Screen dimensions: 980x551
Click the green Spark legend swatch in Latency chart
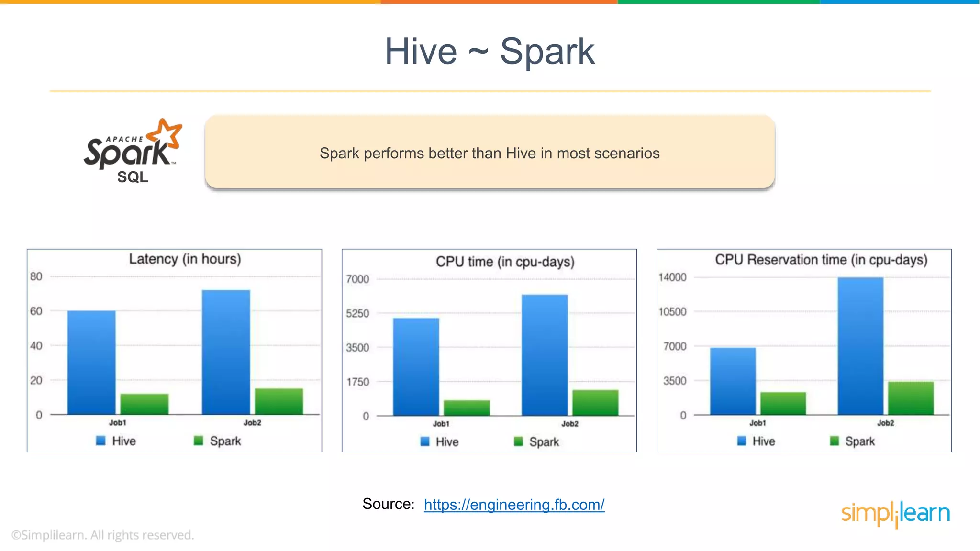[199, 441]
